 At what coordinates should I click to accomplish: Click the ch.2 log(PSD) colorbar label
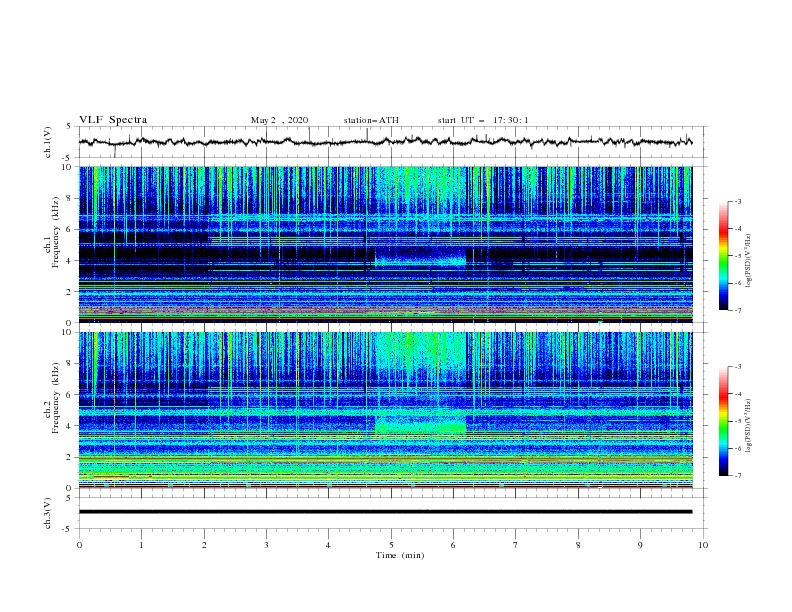(750, 425)
